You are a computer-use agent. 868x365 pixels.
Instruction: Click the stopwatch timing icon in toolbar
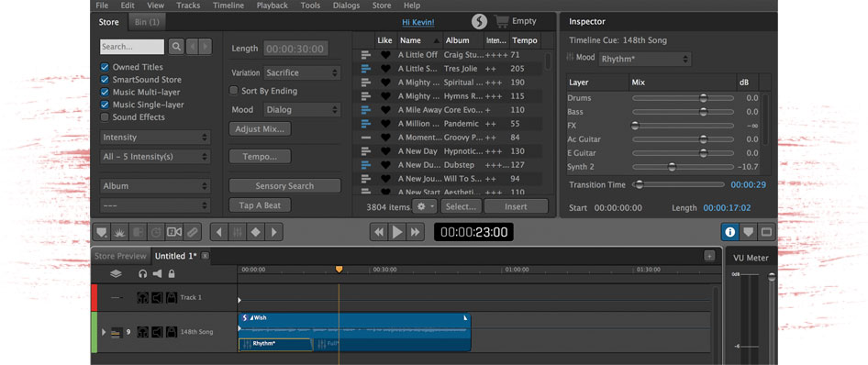[156, 232]
